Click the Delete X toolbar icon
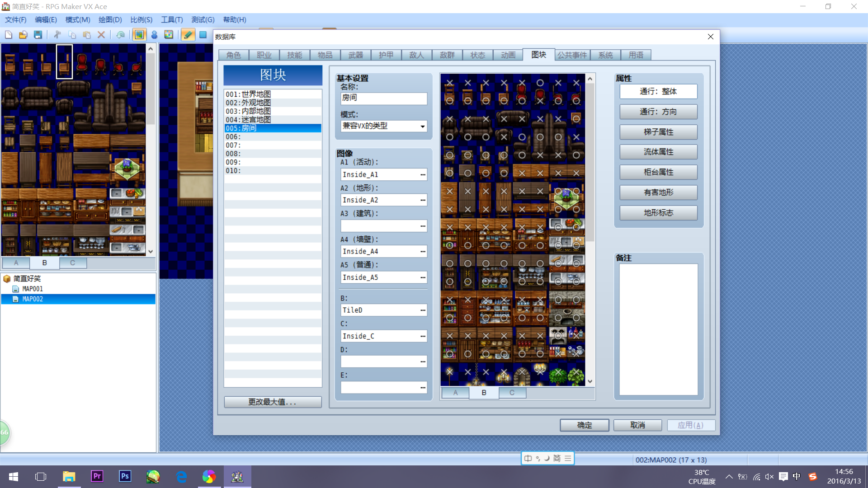The height and width of the screenshot is (488, 868). pyautogui.click(x=101, y=35)
